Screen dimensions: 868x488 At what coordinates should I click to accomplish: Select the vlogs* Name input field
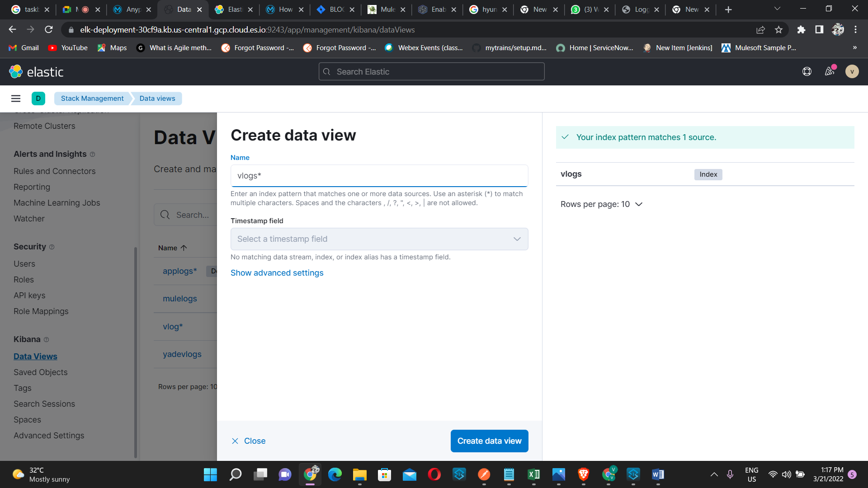(x=379, y=176)
